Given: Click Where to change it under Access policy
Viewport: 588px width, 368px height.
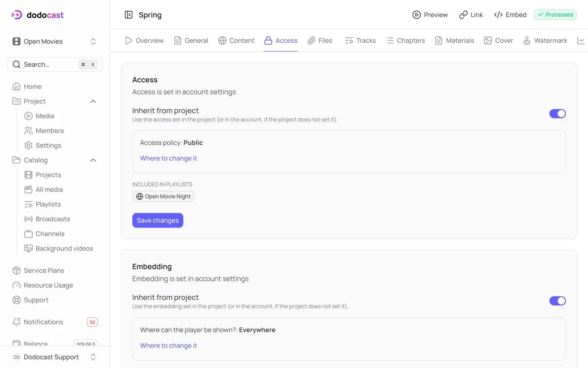Looking at the screenshot, I should pyautogui.click(x=168, y=158).
